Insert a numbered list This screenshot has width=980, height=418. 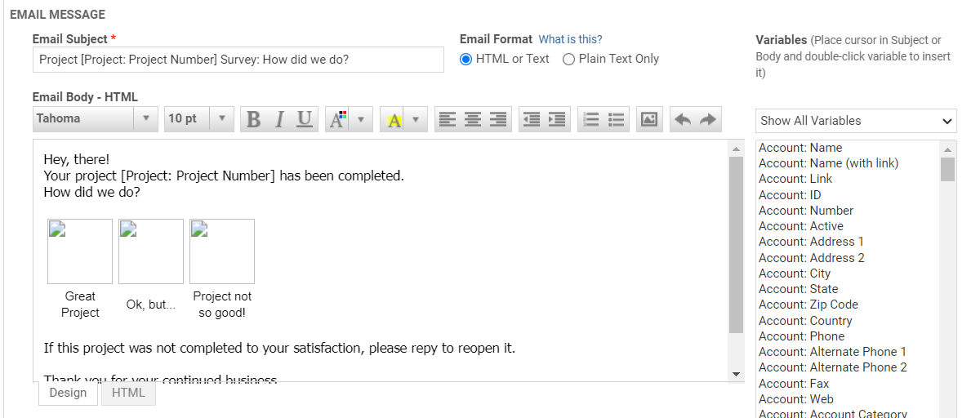(591, 120)
